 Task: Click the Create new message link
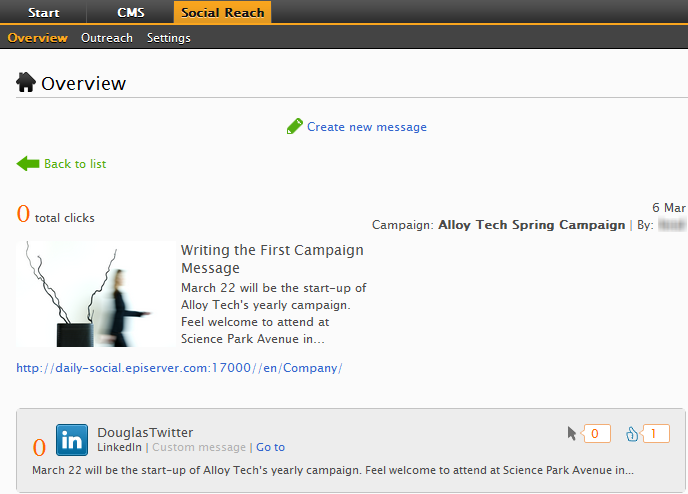[366, 127]
